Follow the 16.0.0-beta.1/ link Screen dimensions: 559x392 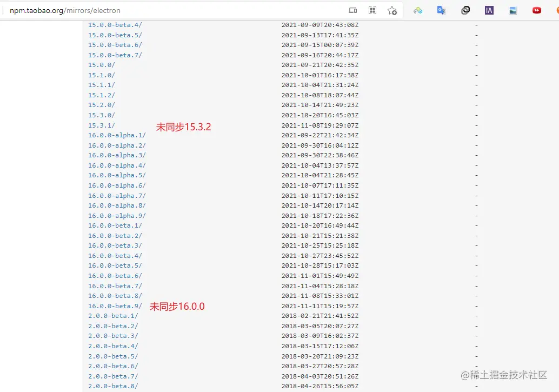115,225
